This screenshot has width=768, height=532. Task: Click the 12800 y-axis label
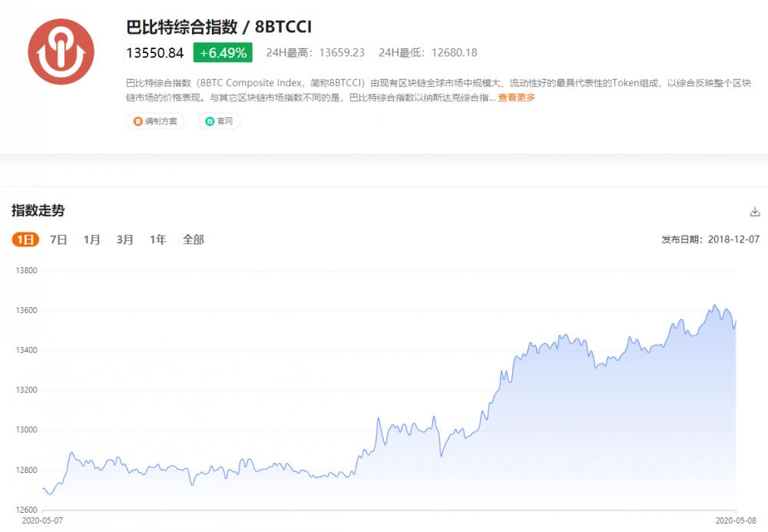click(26, 470)
